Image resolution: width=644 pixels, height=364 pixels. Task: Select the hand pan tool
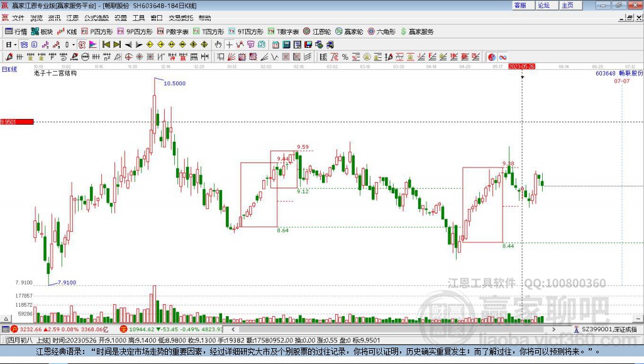(x=218, y=45)
